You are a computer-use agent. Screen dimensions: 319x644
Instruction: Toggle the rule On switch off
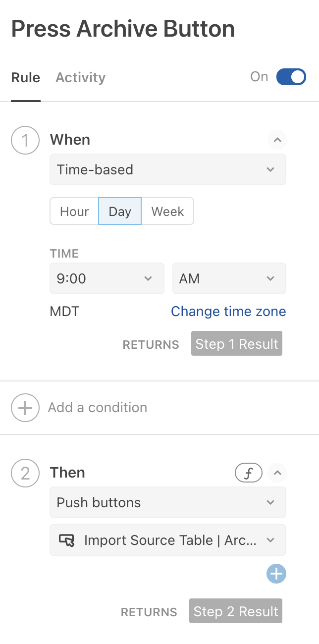pyautogui.click(x=291, y=77)
